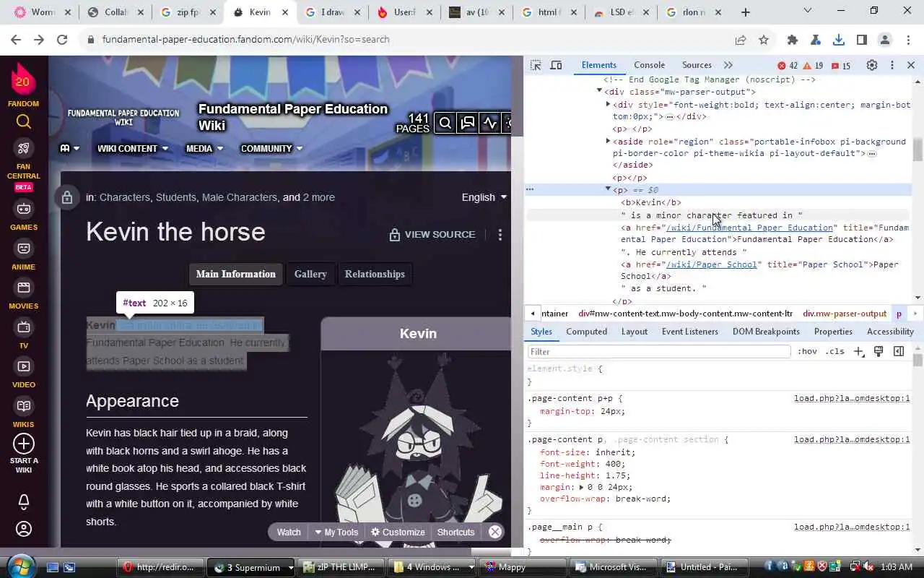Click the wiki search magnifier next to 141 pages
This screenshot has height=578, width=924.
[x=445, y=123]
